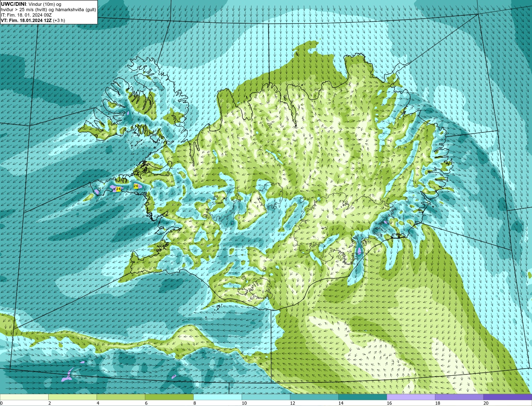Click the light green 2–4 m/s legend swatch
The image size is (532, 406).
(73, 397)
